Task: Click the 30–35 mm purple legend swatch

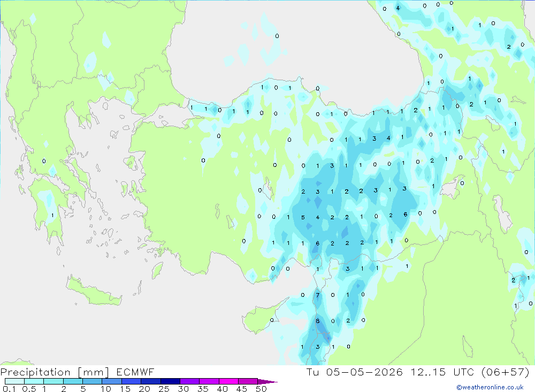Action: (189, 381)
